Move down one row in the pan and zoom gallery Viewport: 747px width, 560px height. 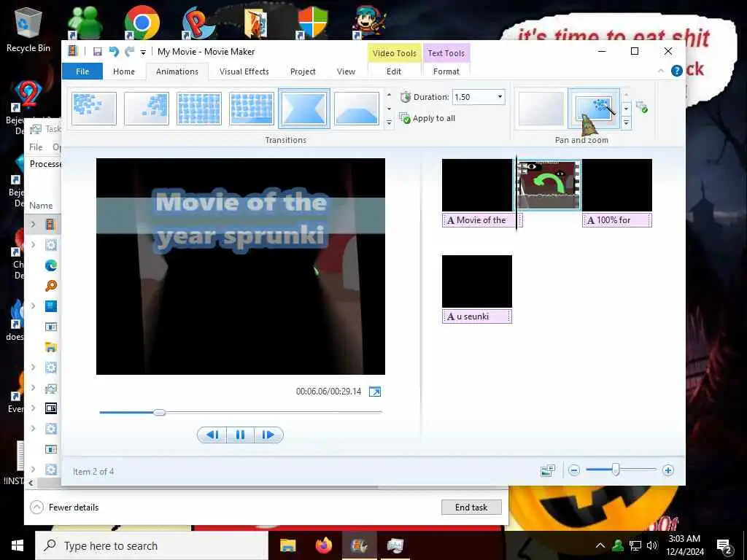coord(626,109)
